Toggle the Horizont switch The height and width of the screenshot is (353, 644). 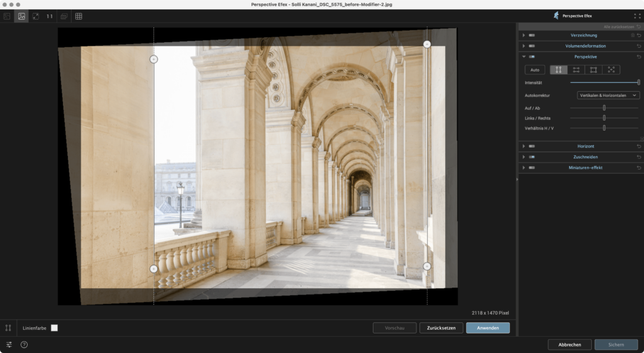click(532, 146)
